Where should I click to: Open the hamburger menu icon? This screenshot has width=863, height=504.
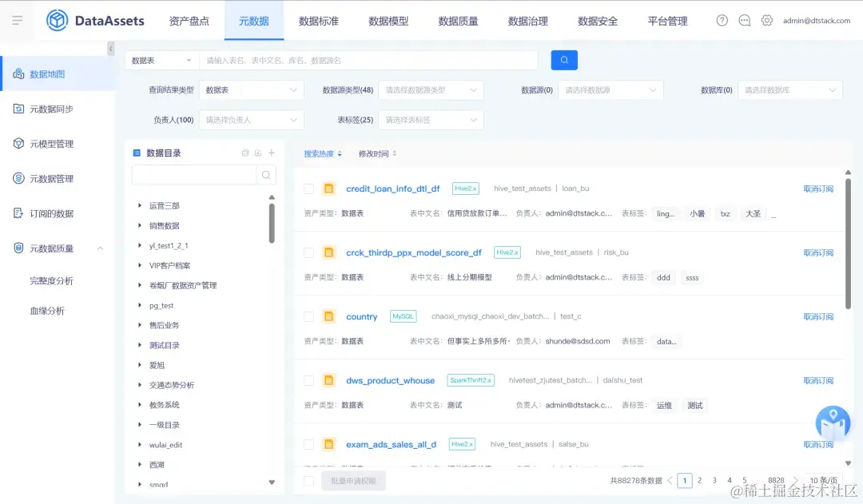click(x=17, y=21)
